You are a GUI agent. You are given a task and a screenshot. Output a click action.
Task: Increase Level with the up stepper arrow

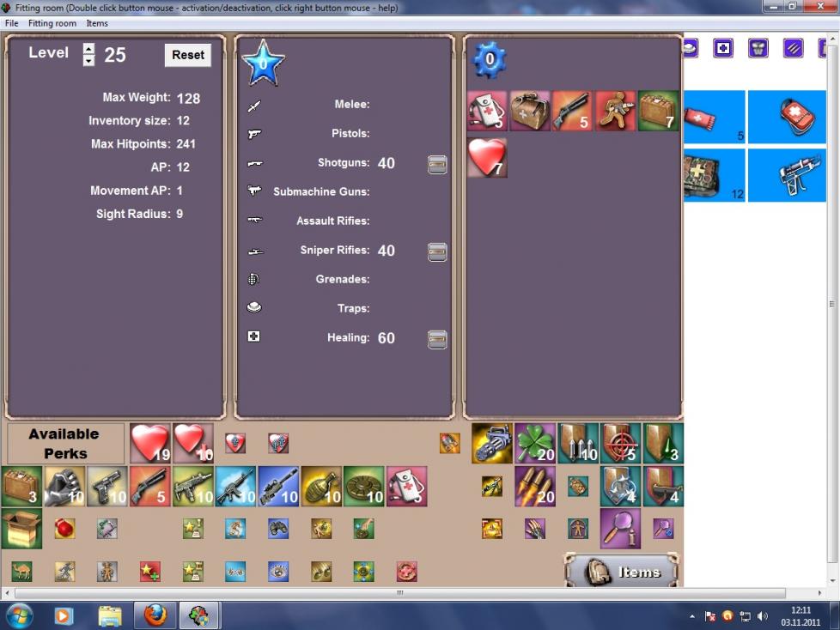(88, 49)
